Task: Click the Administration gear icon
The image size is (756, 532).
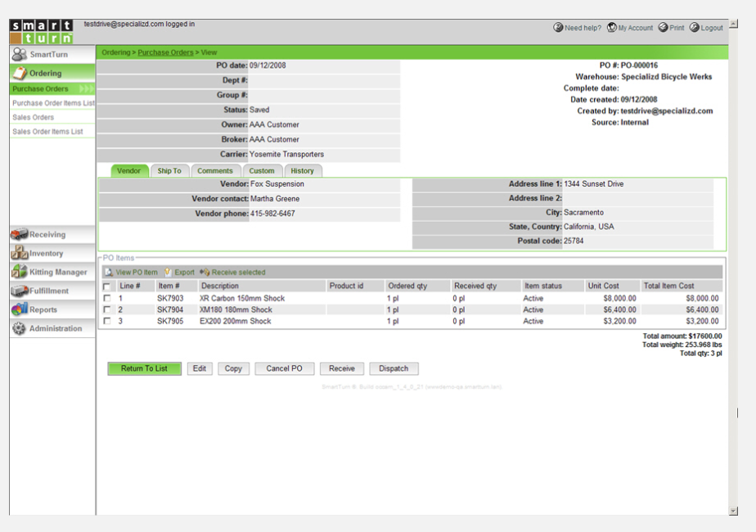Action: (x=19, y=328)
